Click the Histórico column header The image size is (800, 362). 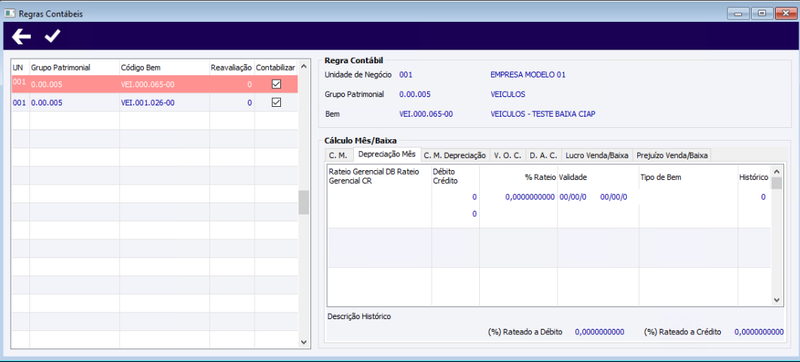[754, 177]
